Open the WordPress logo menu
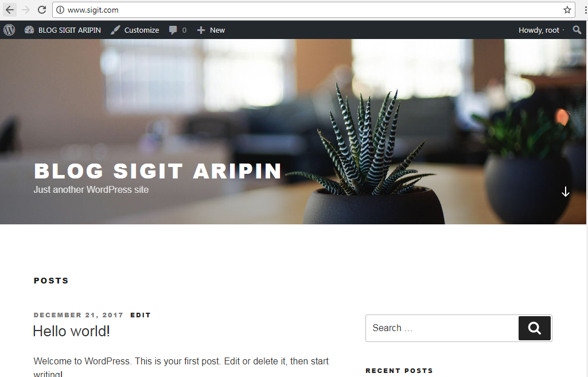 (9, 30)
